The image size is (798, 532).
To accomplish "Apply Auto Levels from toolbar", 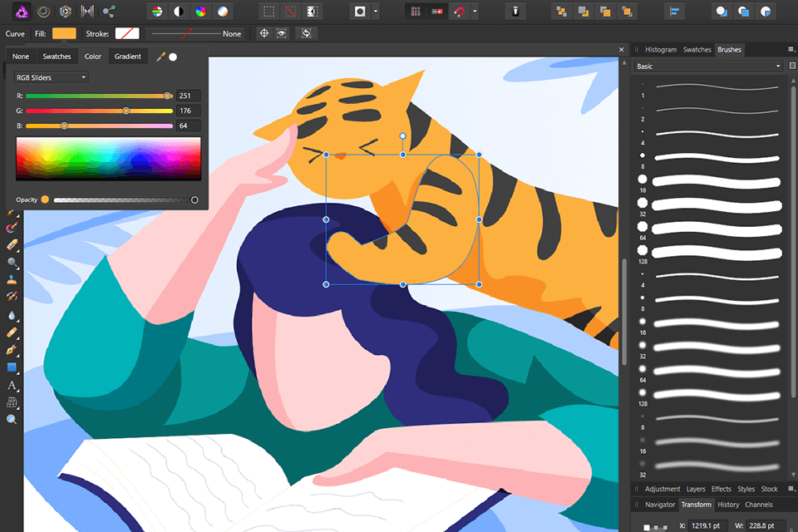I will (157, 11).
